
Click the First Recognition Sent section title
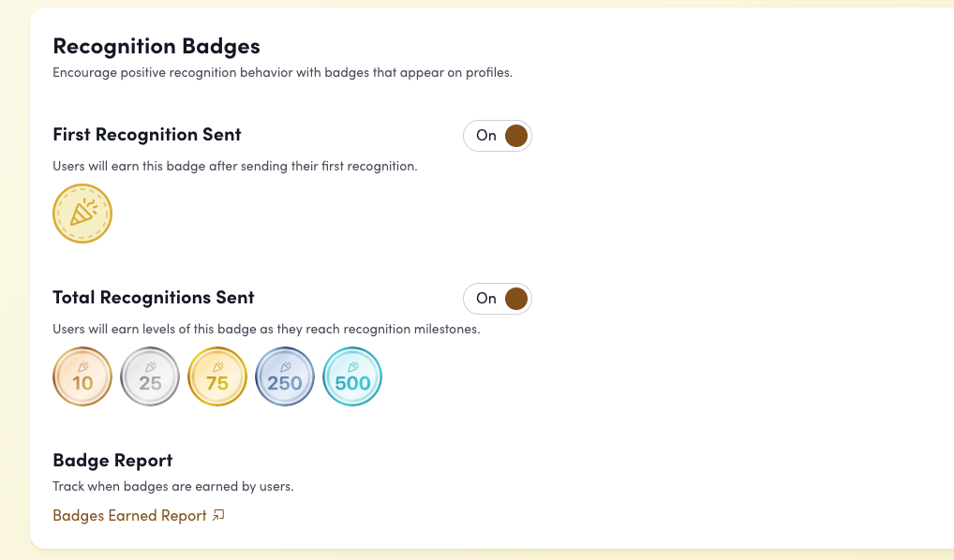coord(146,134)
